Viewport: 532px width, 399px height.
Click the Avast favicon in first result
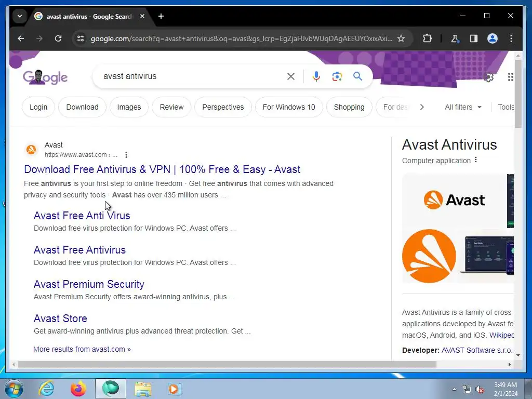pos(31,150)
